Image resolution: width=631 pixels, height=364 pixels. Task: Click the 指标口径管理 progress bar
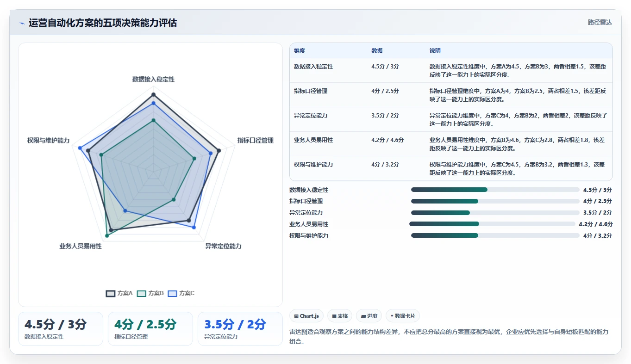tap(495, 201)
